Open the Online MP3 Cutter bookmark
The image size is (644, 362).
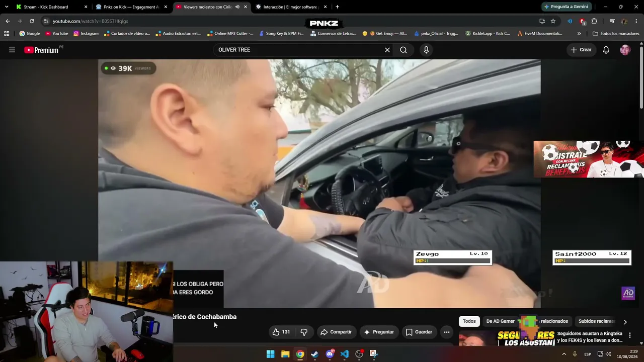click(230, 34)
